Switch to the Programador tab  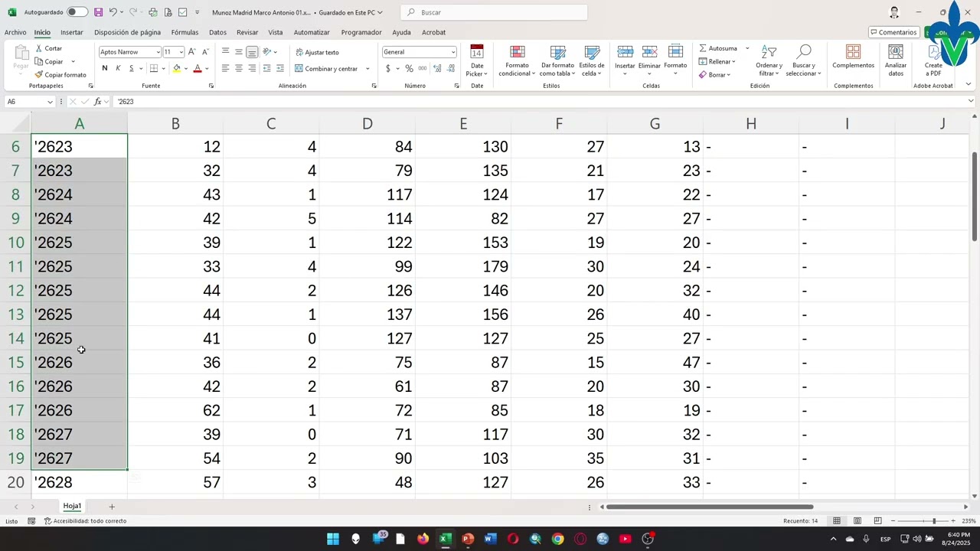[x=361, y=32]
